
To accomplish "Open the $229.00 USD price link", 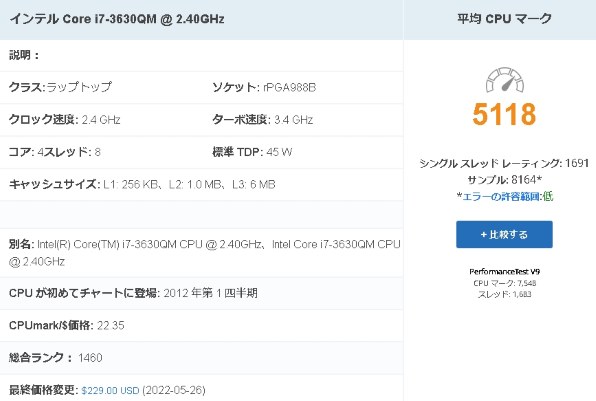I will [x=110, y=390].
